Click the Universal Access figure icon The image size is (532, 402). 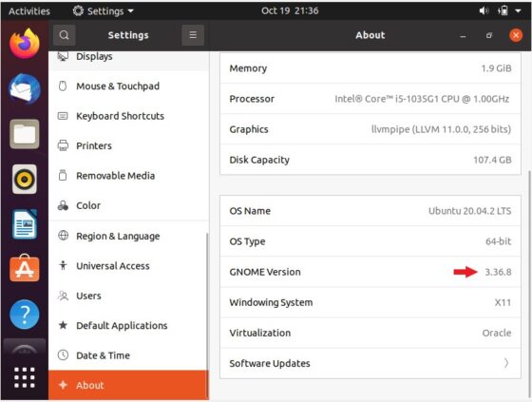click(x=63, y=265)
